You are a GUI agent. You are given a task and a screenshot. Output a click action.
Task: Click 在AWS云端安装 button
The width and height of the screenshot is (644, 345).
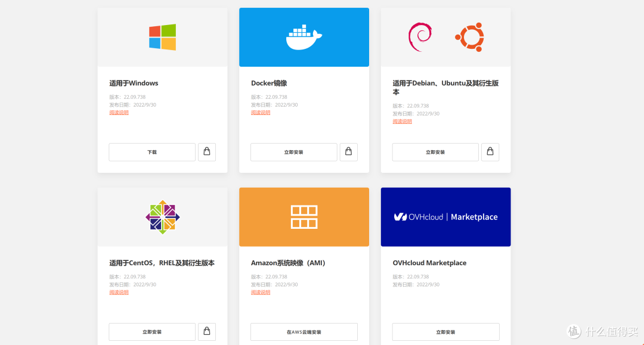(304, 331)
